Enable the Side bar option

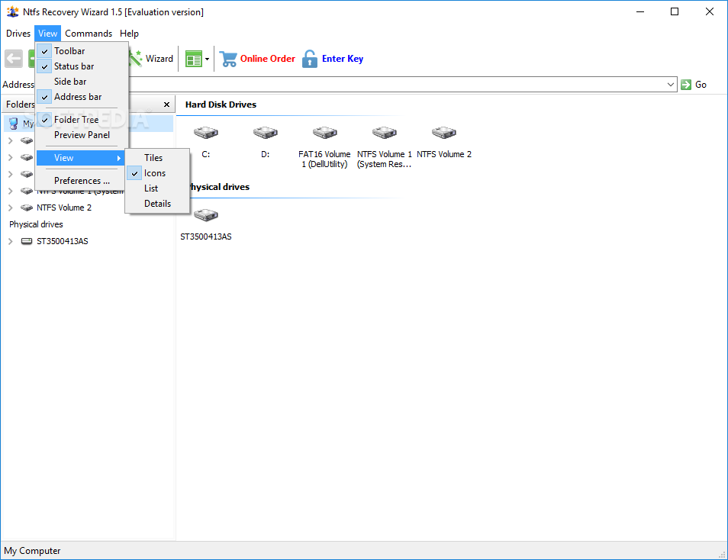(x=82, y=82)
